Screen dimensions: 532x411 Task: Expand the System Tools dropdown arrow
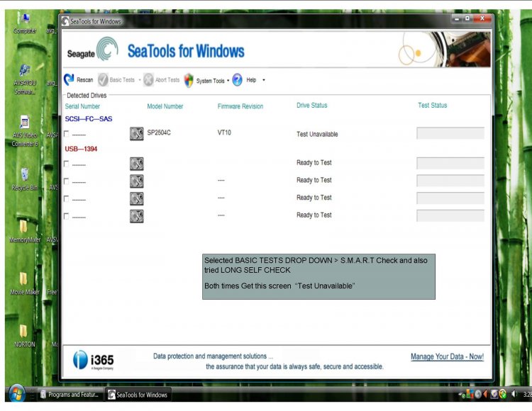[x=228, y=80]
